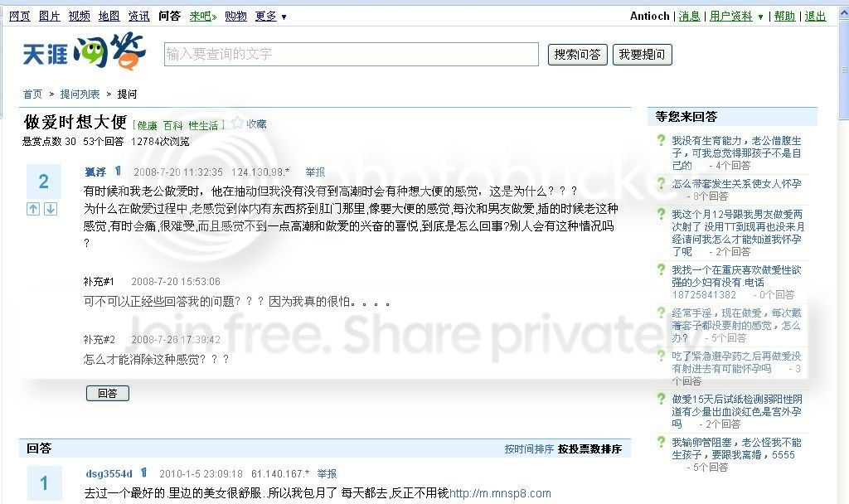
Task: Toggle 收藏 to bookmark this question
Action: pyautogui.click(x=256, y=124)
